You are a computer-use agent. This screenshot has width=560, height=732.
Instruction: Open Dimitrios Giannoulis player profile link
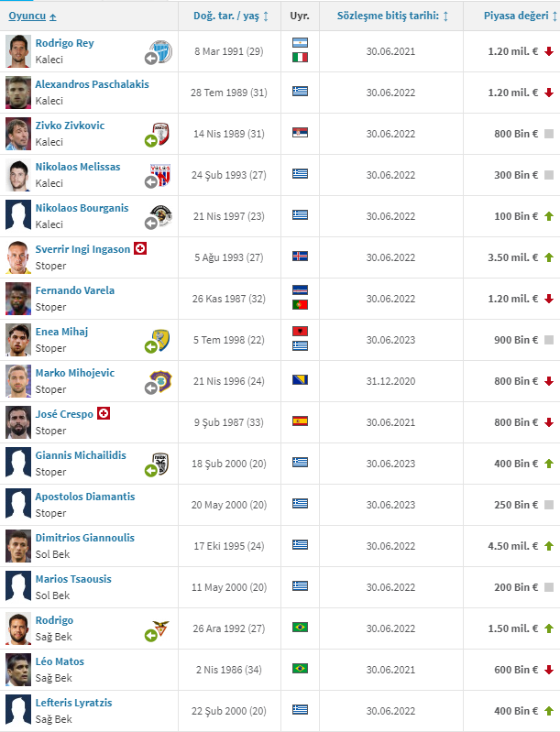85,538
